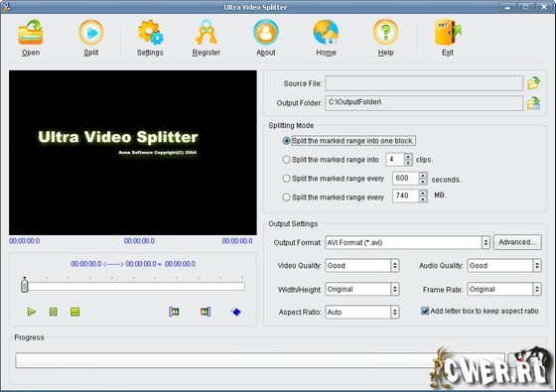Open Settings gear icon
The image size is (556, 392).
click(x=150, y=33)
